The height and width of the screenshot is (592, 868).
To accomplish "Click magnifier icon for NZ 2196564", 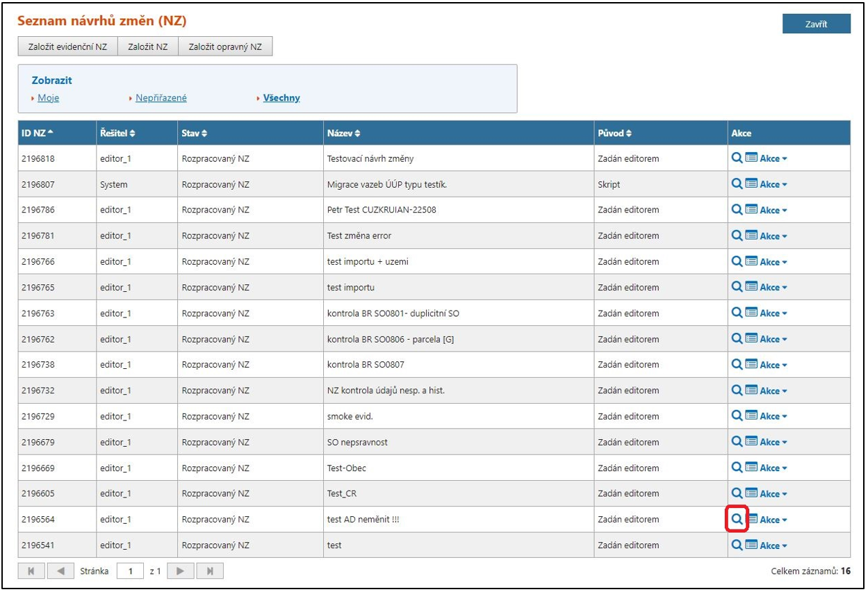I will tap(737, 519).
